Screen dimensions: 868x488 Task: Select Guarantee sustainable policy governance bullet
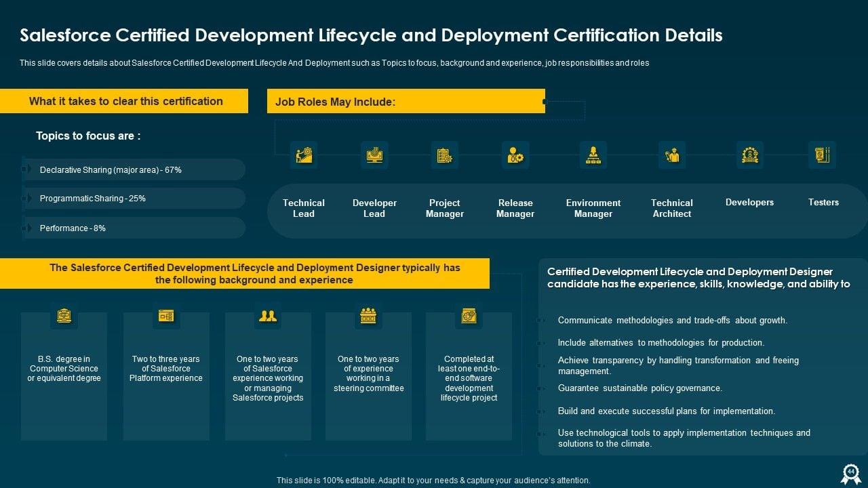click(639, 388)
